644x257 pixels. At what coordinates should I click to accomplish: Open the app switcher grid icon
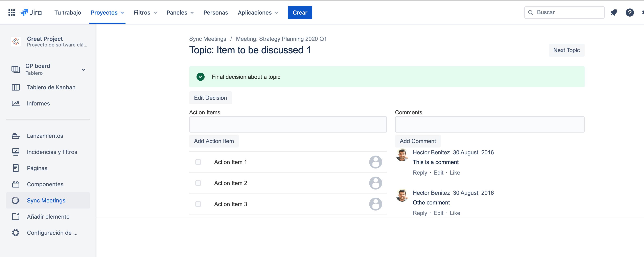pos(11,13)
